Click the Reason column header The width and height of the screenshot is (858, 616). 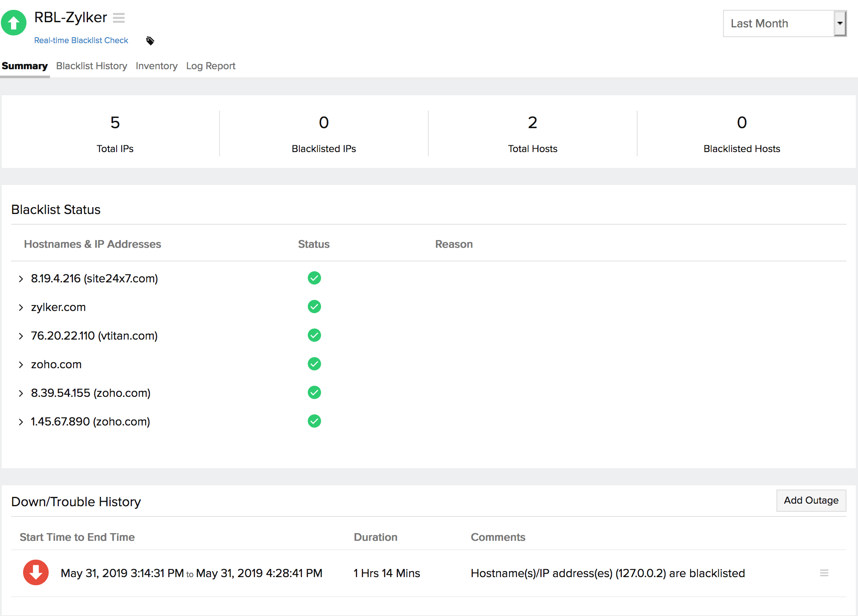pyautogui.click(x=454, y=244)
